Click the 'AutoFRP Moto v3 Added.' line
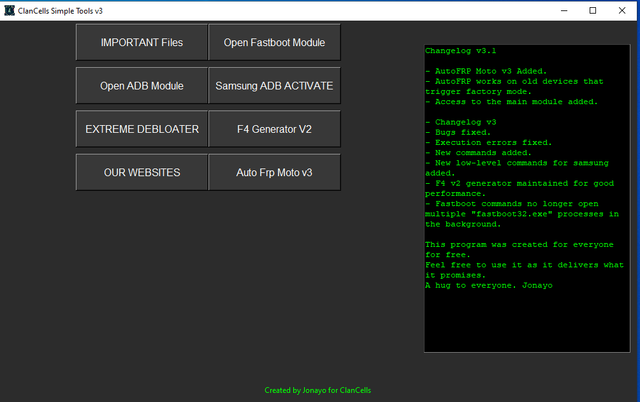 tap(486, 71)
